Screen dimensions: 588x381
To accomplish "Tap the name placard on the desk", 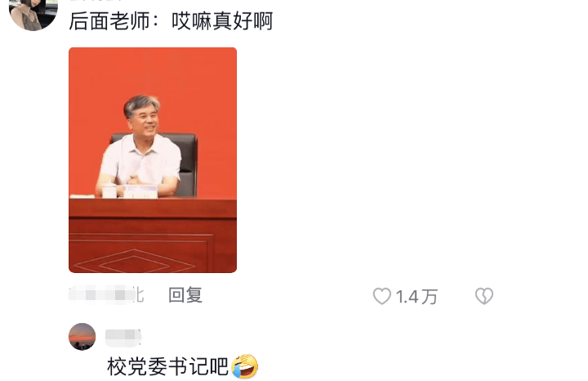I will [140, 191].
